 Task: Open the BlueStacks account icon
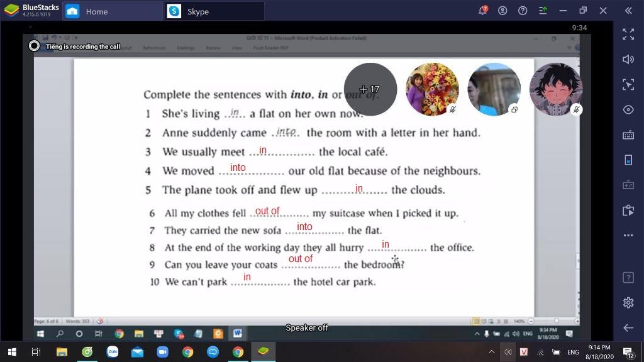[x=502, y=11]
